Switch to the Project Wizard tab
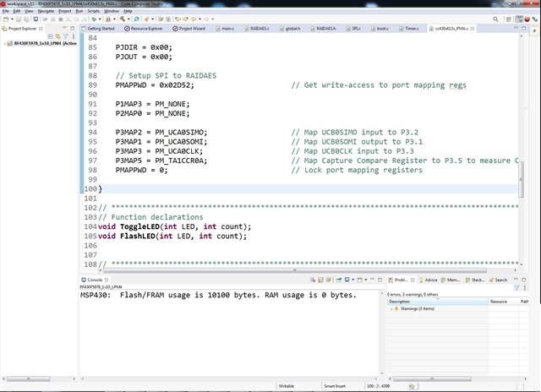This screenshot has height=392, width=541. click(x=193, y=28)
